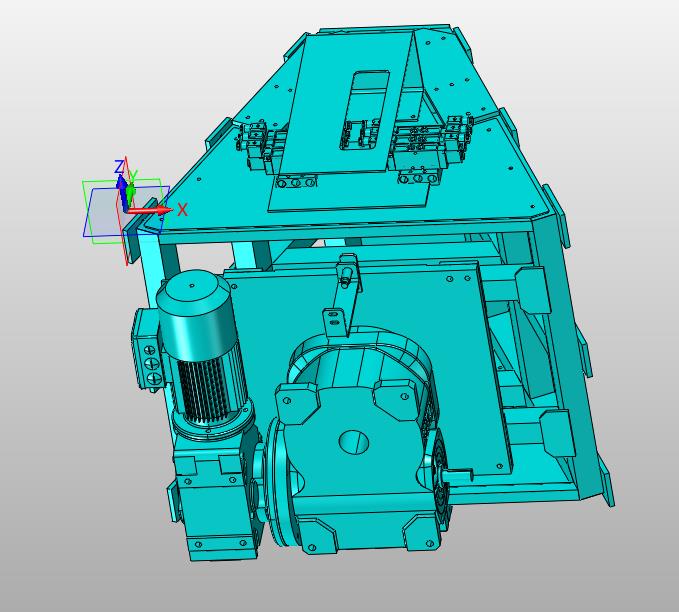Select the green Y axis arrow of the triad
The width and height of the screenshot is (679, 612).
pyautogui.click(x=130, y=194)
